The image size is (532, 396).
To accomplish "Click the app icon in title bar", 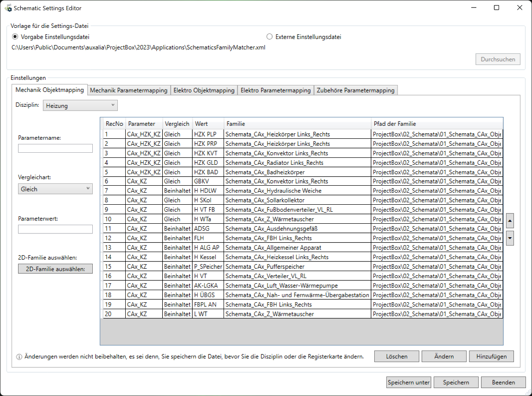I will (x=8, y=8).
